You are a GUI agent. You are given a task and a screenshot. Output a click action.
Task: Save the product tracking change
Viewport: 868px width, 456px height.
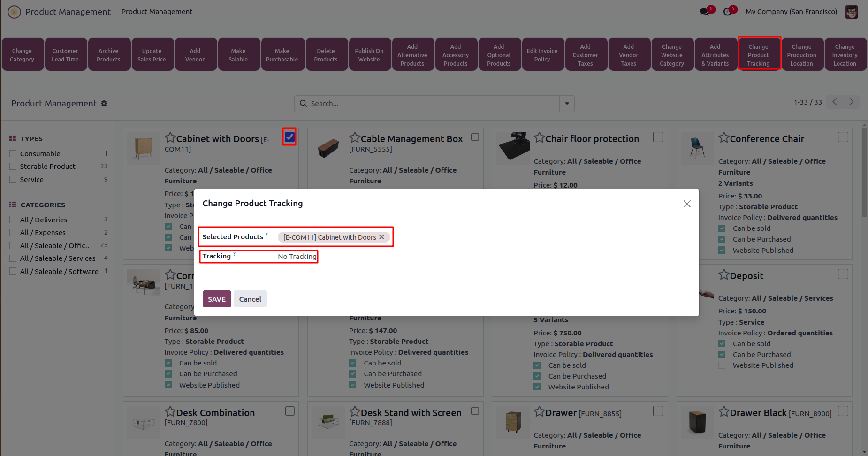pos(217,299)
